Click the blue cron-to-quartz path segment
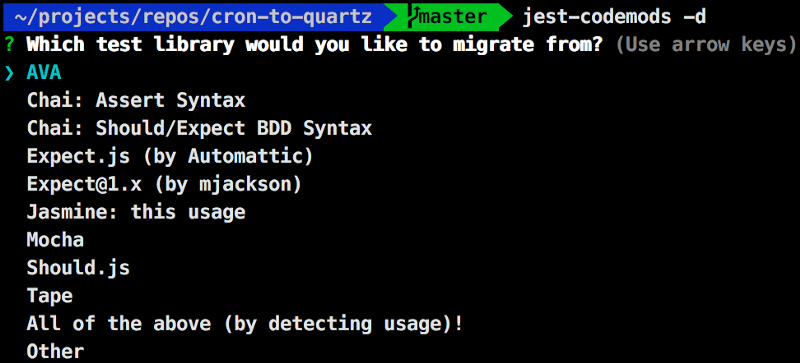 coord(193,17)
